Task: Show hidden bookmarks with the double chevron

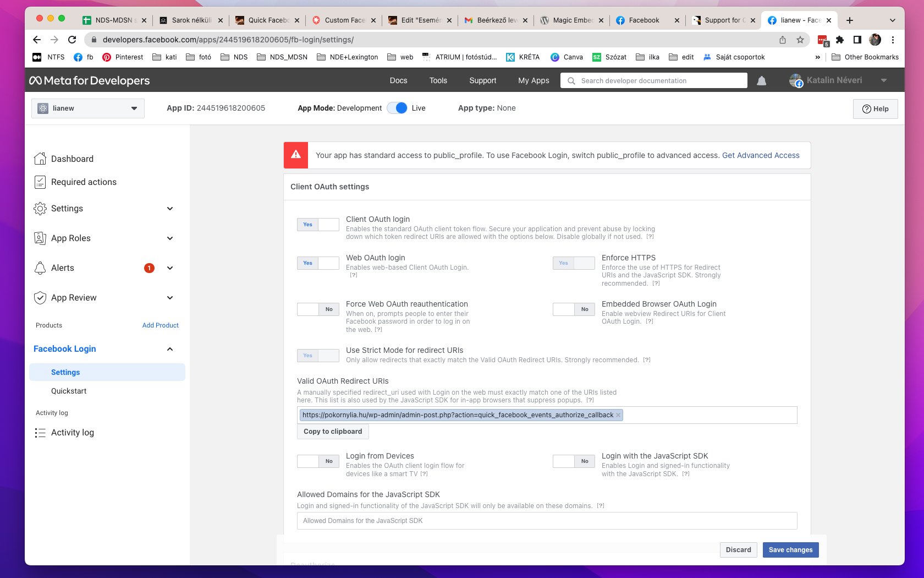Action: [818, 57]
